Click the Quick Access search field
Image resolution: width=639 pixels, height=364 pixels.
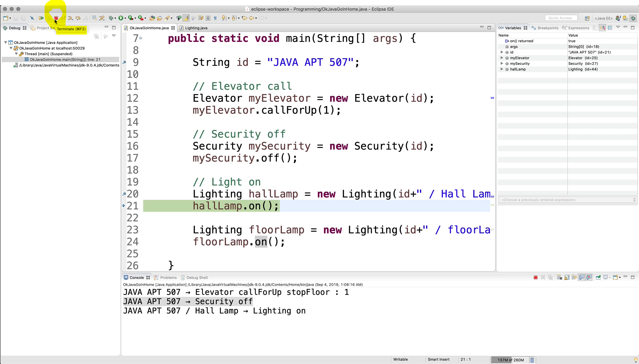[x=560, y=18]
